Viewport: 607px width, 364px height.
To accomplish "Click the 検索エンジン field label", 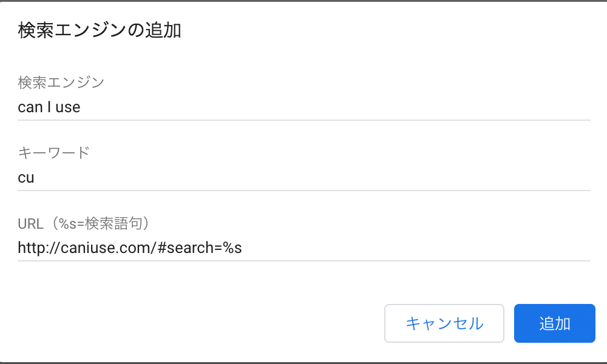I will [61, 83].
